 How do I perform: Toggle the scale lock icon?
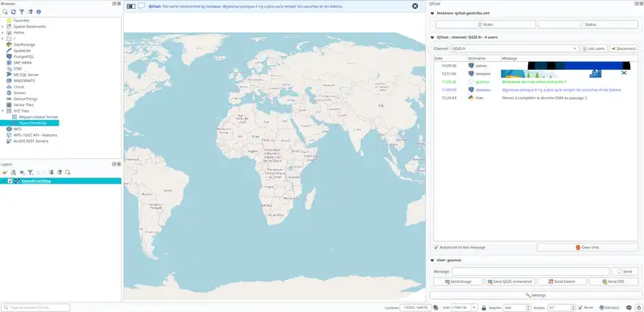484,308
